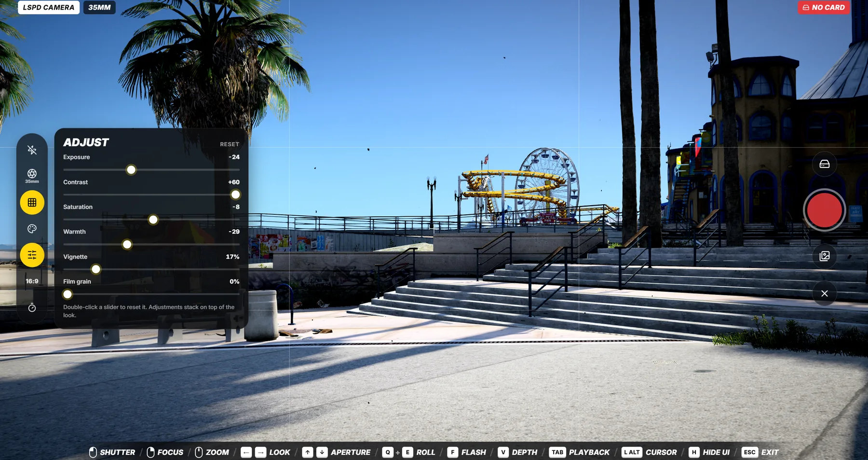Click the ESC Exit key hint

[x=750, y=452]
